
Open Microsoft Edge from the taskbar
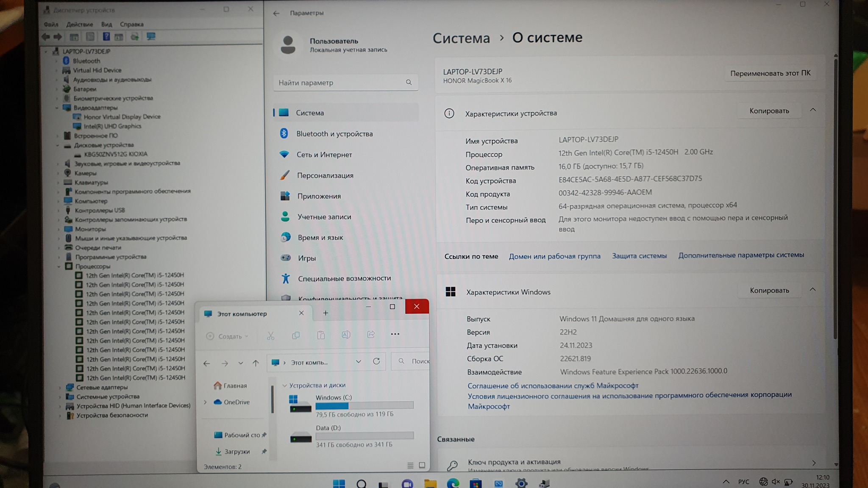(x=453, y=483)
